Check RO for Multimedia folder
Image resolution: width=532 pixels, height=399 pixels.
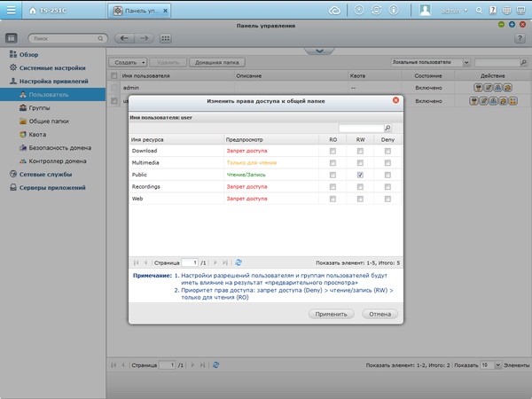[x=332, y=163]
